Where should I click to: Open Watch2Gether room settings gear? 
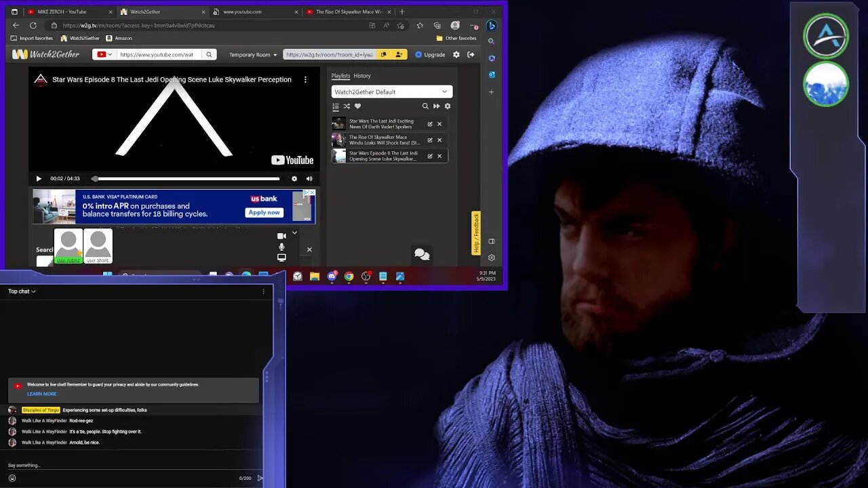(x=456, y=55)
